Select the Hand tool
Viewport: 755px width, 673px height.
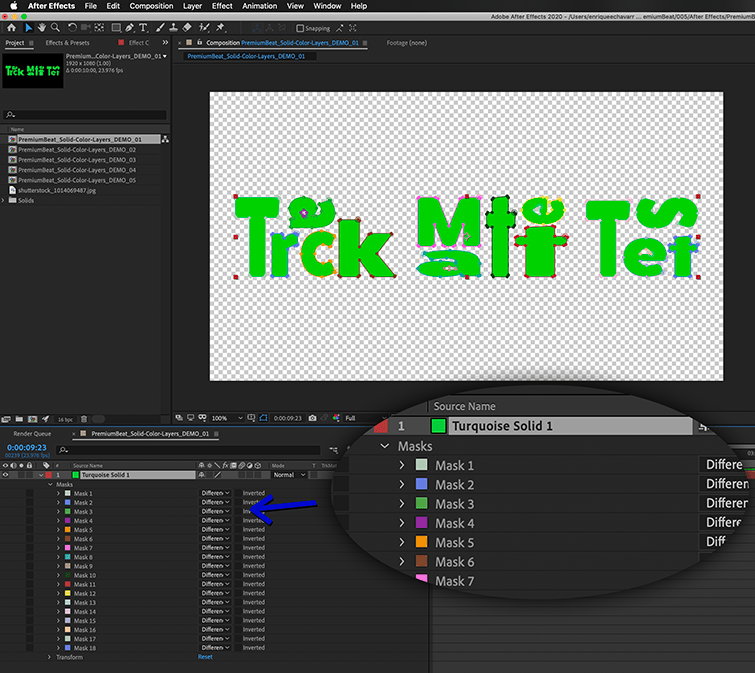[x=42, y=28]
